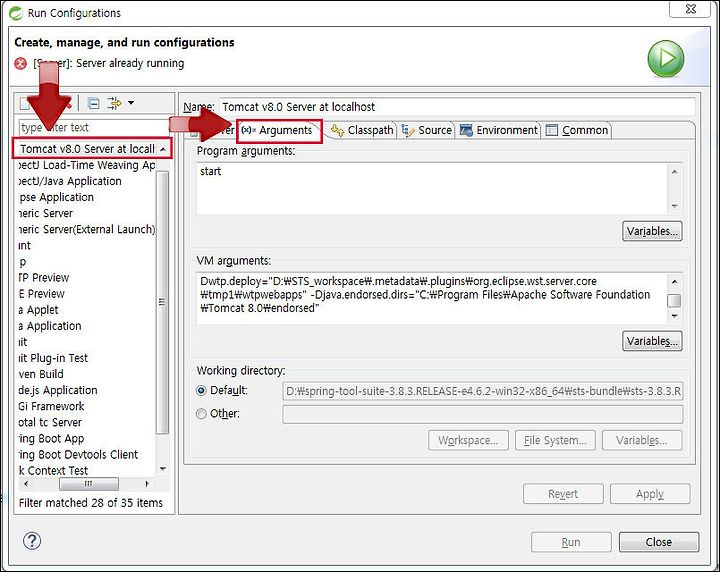Click the Name input field
Viewport: 720px width, 572px height.
pos(457,107)
